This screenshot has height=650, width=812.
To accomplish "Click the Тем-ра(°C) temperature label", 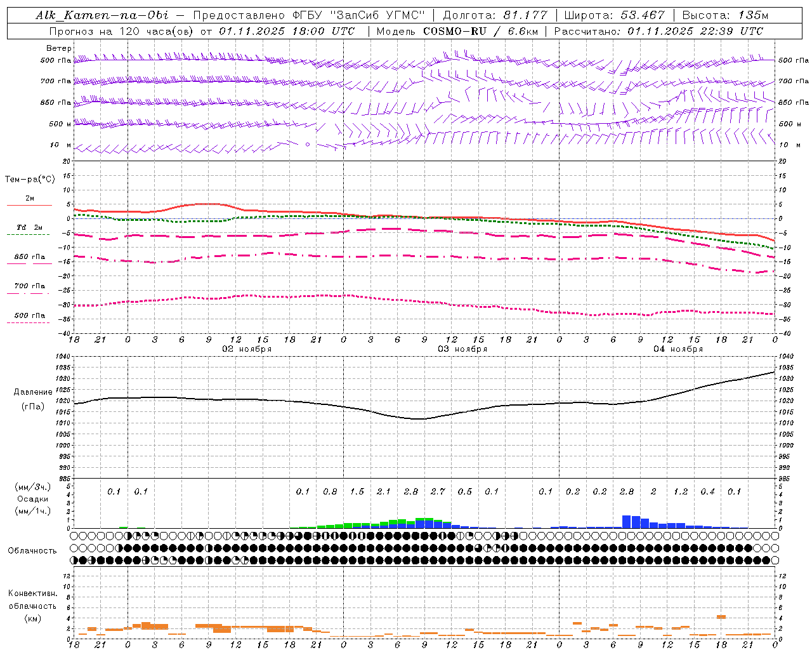I will 30,180.
